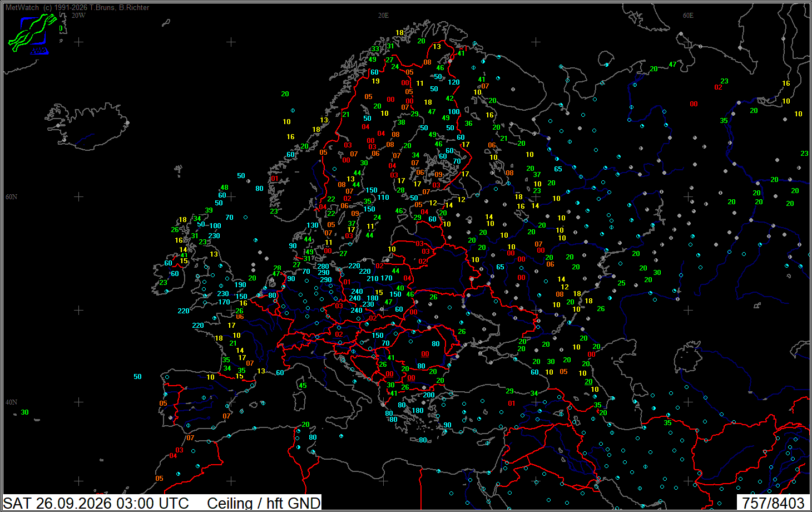Select the cyan 120 ceiling value
The width and height of the screenshot is (812, 512).
click(454, 82)
